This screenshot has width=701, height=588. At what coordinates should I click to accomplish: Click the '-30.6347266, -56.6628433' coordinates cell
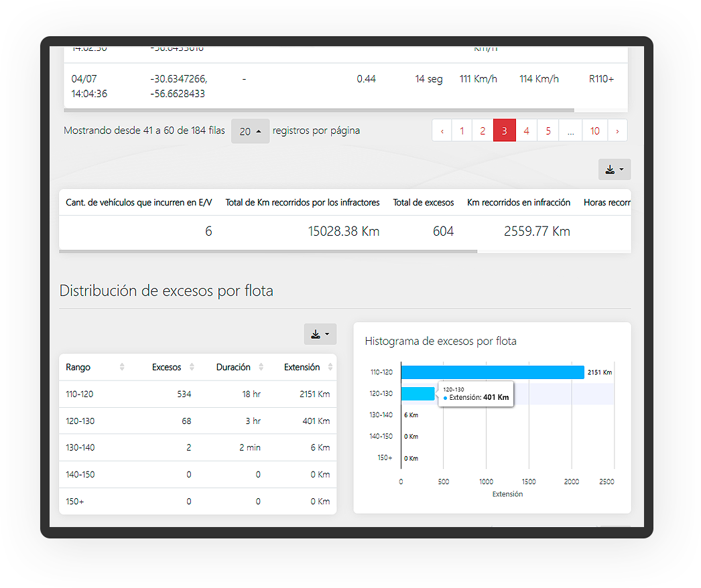click(x=179, y=86)
